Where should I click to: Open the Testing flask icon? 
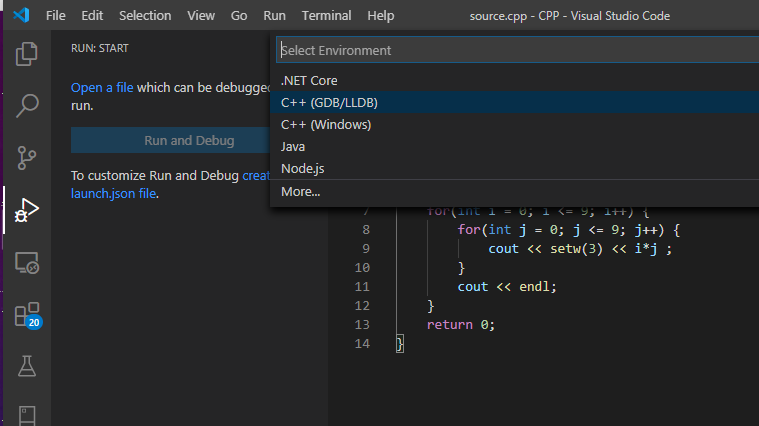point(27,366)
